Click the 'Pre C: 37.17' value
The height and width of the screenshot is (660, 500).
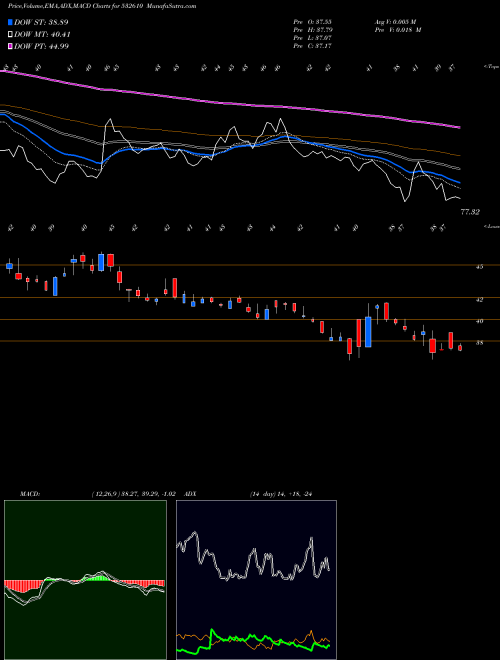click(313, 46)
